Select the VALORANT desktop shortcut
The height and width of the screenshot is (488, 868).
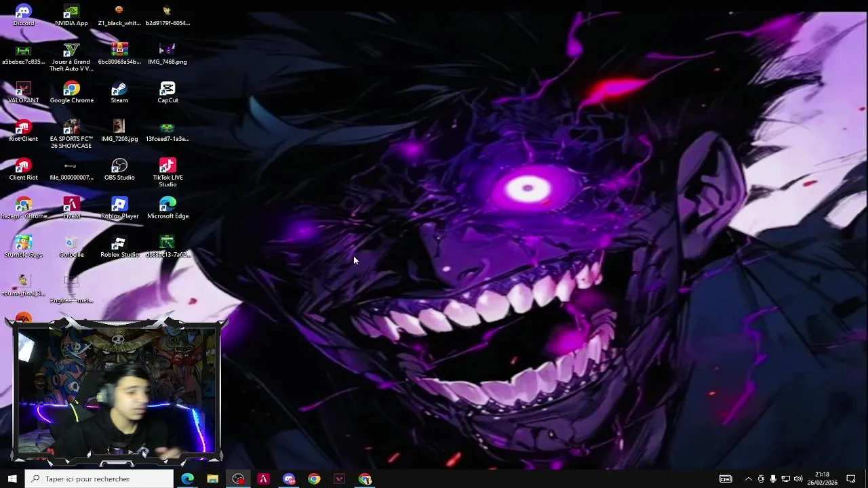24,93
